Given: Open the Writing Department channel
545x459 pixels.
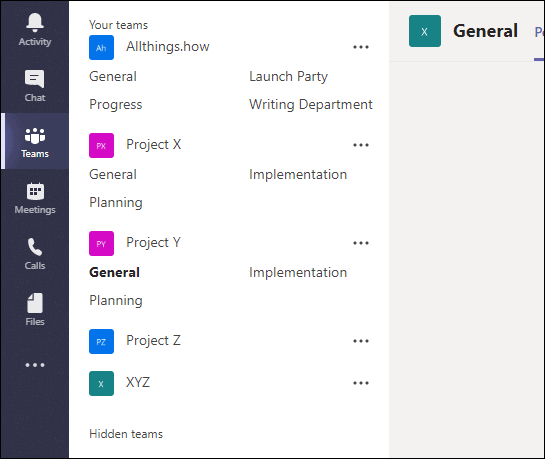Looking at the screenshot, I should pyautogui.click(x=310, y=105).
